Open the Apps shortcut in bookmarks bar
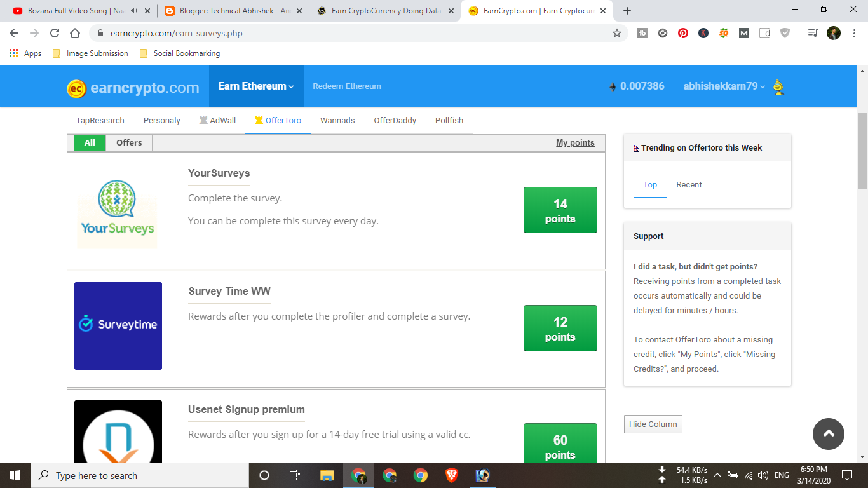The width and height of the screenshot is (868, 488). 25,53
